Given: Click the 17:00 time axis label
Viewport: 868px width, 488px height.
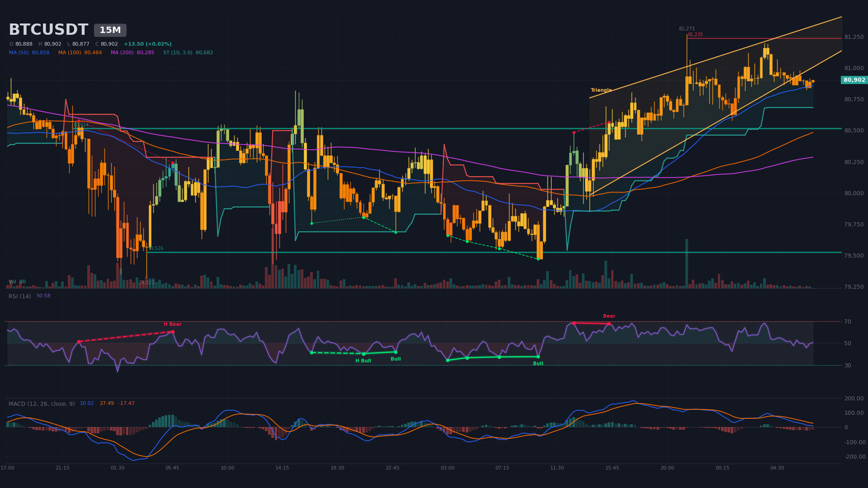Looking at the screenshot, I should point(8,468).
